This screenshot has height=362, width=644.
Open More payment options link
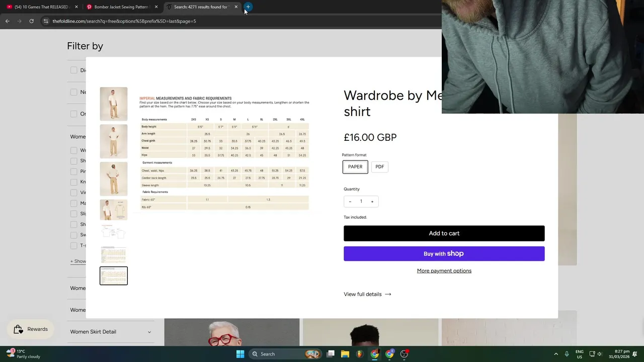(x=444, y=271)
